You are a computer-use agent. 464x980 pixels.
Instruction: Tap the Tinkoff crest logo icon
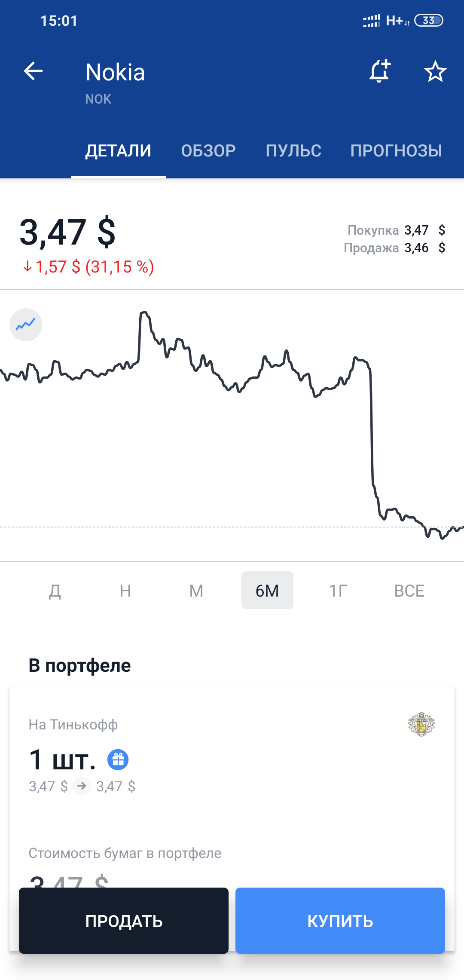[x=421, y=724]
